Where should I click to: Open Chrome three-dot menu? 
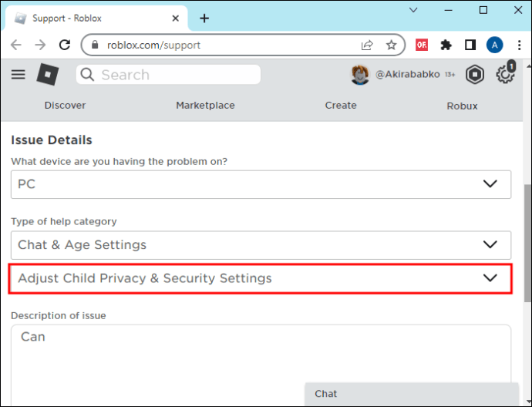[519, 45]
